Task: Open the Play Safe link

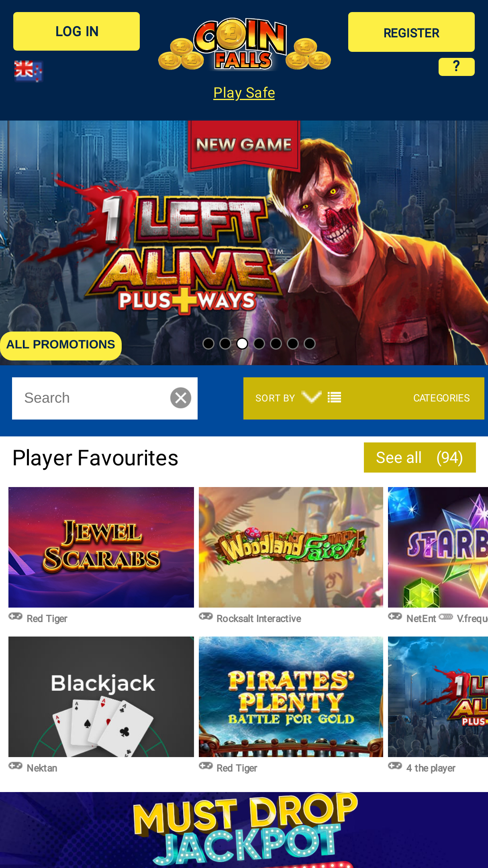Action: pyautogui.click(x=244, y=93)
